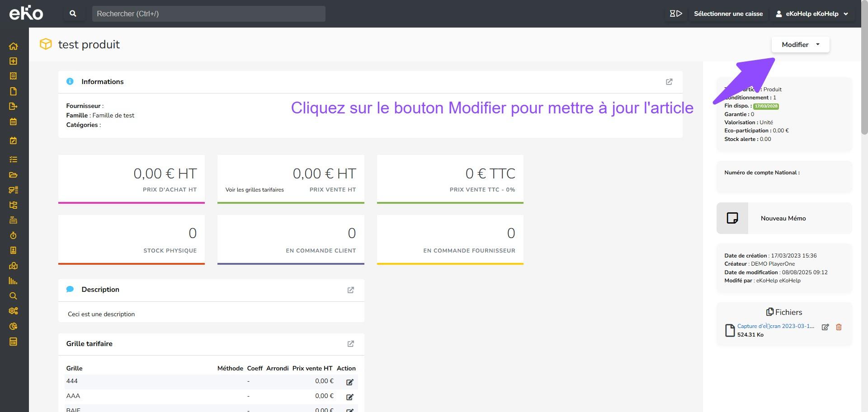Click the barcode scan icon in the top bar

point(675,14)
